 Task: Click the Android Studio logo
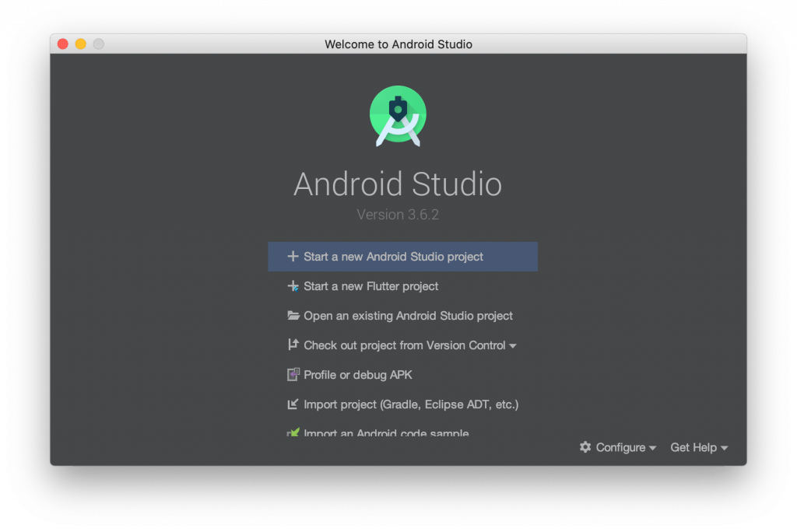pos(398,116)
